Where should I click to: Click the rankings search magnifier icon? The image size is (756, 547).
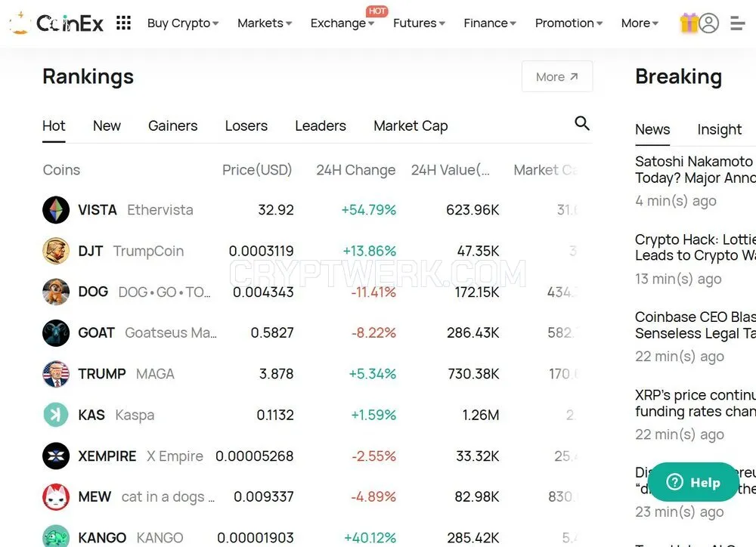[x=582, y=123]
